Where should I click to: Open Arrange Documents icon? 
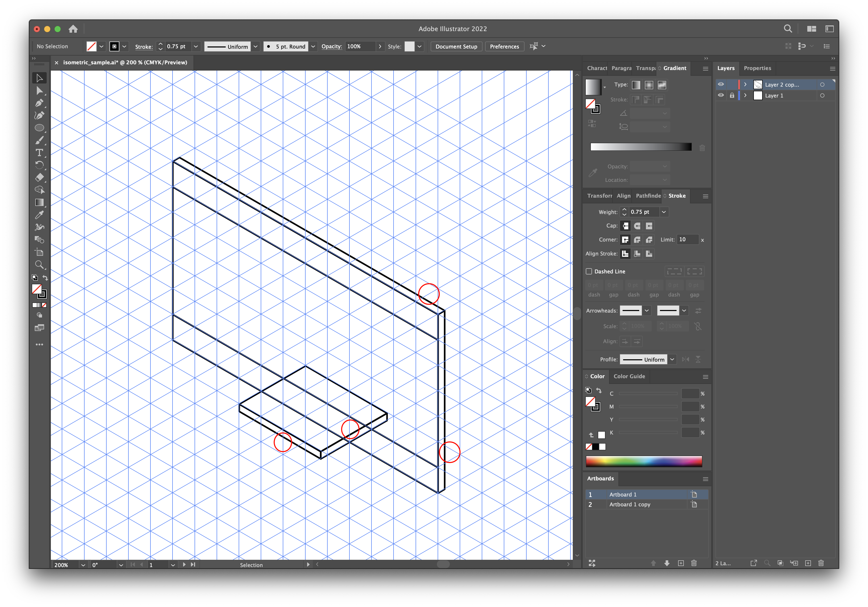811,29
